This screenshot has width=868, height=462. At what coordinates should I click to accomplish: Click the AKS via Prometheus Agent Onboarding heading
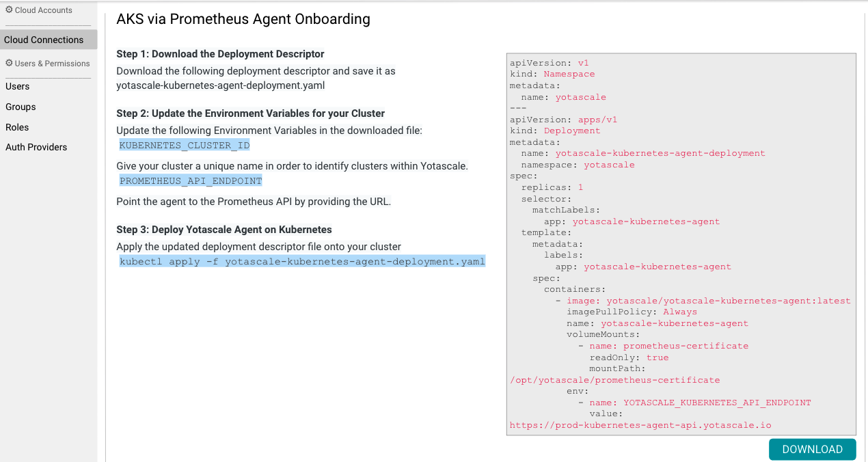(x=243, y=19)
